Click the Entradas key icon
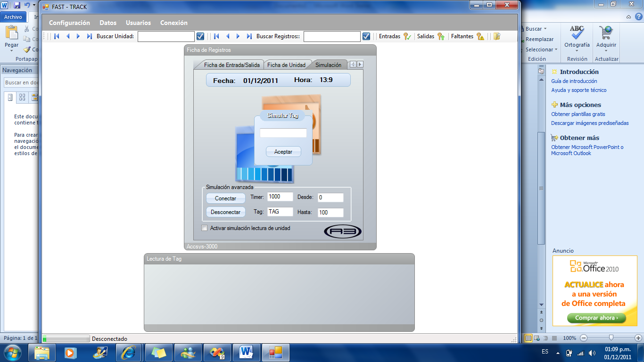644x362 pixels. point(407,36)
